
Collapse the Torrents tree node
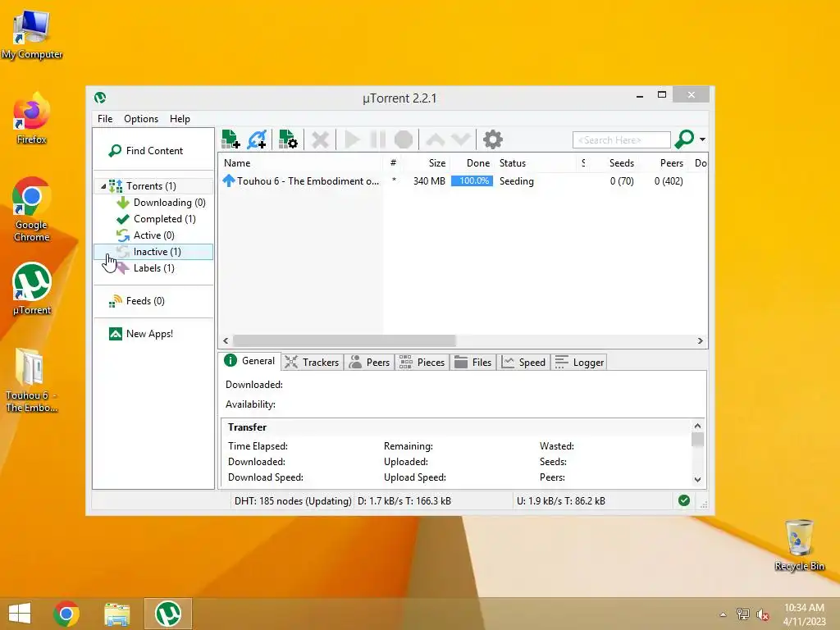[x=103, y=186]
